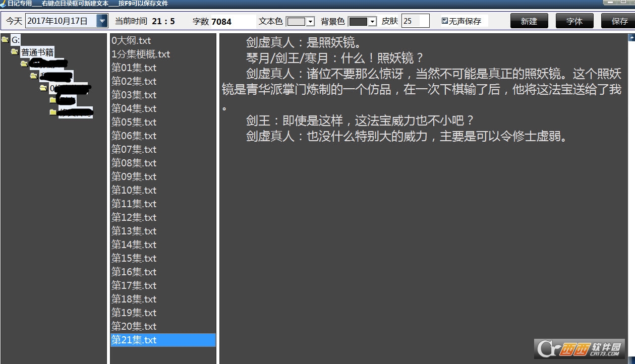The image size is (635, 364).
Task: Click the 普通书籍 folder icon
Action: [15, 52]
